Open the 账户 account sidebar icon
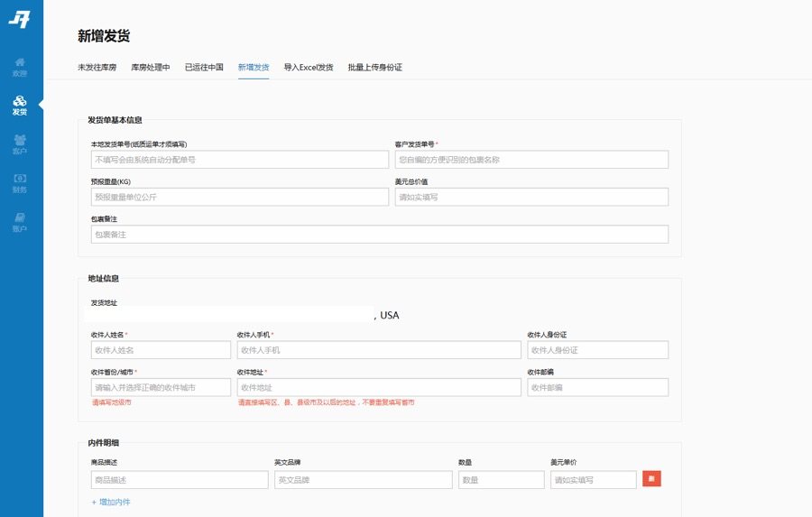 click(x=20, y=222)
